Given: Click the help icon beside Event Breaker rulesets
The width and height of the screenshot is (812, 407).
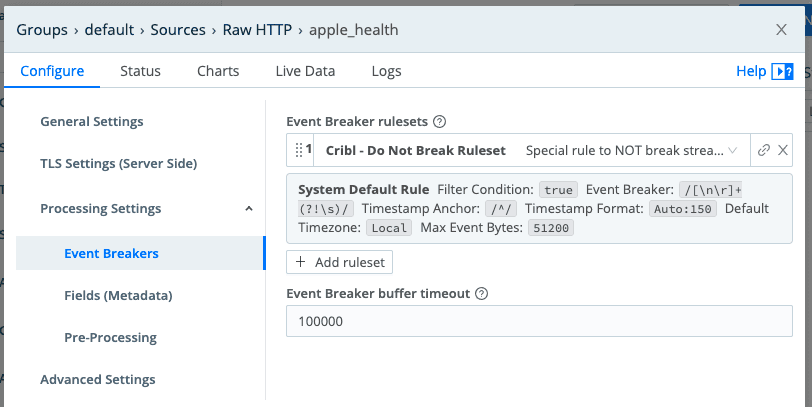Looking at the screenshot, I should click(439, 122).
